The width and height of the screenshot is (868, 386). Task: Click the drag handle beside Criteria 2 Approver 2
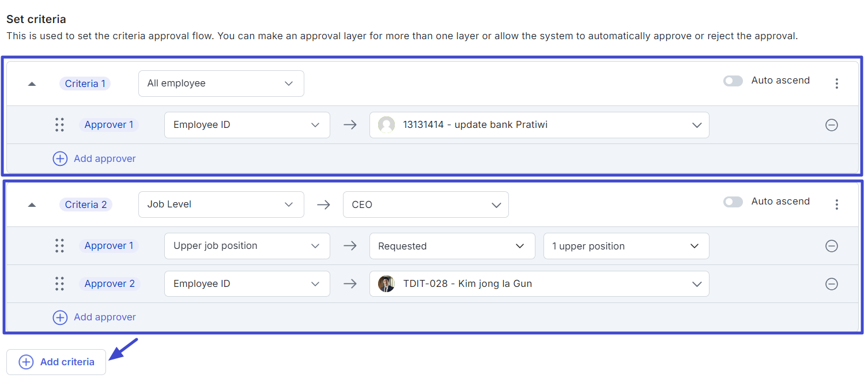(59, 284)
